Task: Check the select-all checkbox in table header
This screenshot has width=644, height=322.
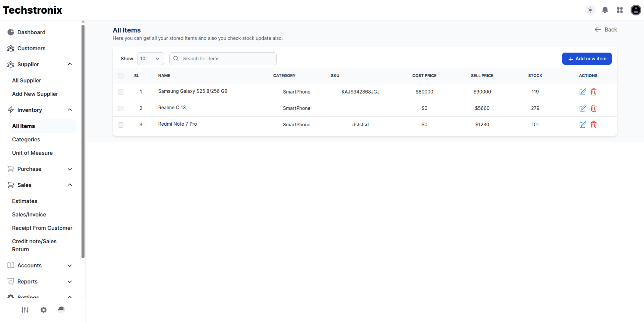Action: (x=120, y=75)
